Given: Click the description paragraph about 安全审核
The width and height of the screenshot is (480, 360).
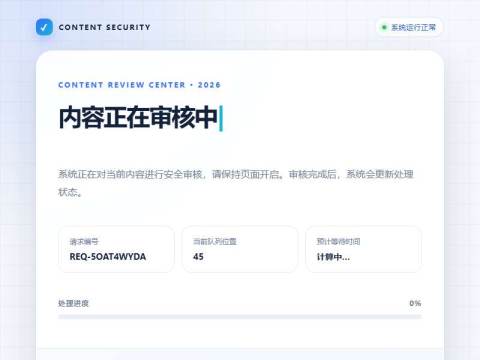Looking at the screenshot, I should [x=236, y=183].
